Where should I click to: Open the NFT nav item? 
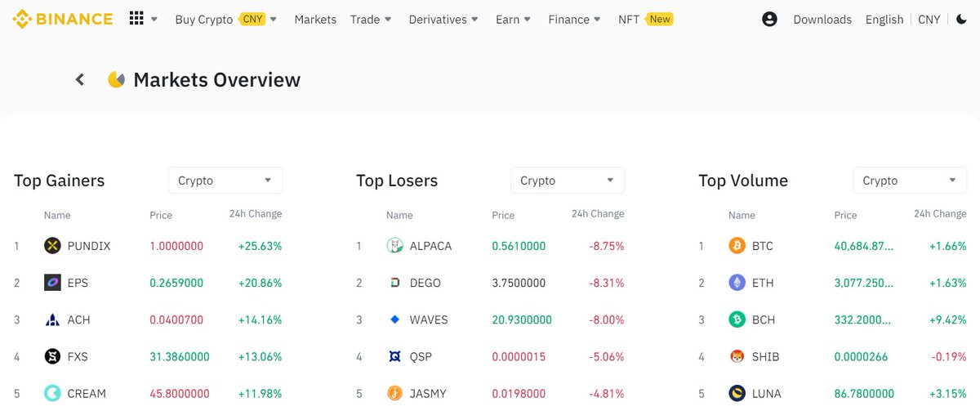tap(629, 19)
